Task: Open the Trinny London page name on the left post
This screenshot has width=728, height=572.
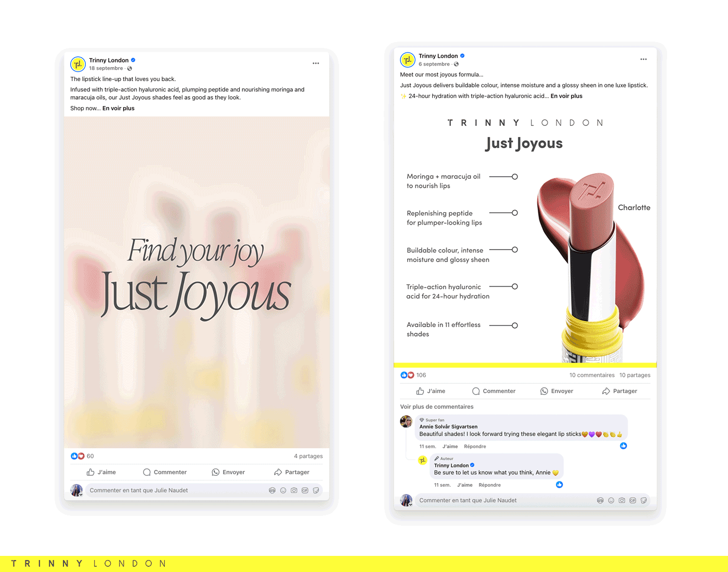Action: click(x=109, y=60)
